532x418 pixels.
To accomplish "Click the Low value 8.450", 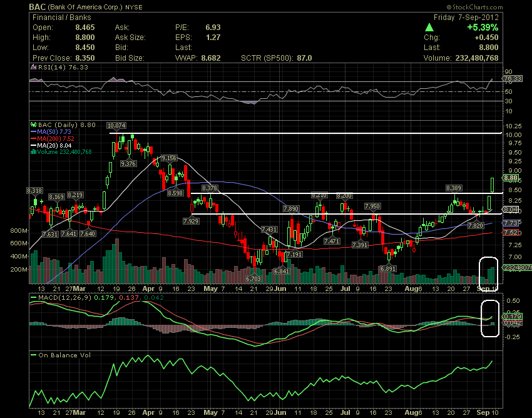I will (x=85, y=48).
